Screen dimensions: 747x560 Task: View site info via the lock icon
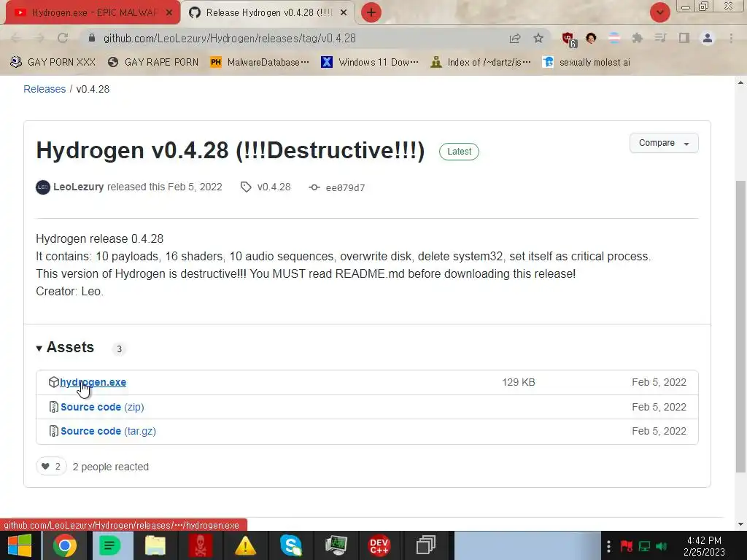click(92, 38)
